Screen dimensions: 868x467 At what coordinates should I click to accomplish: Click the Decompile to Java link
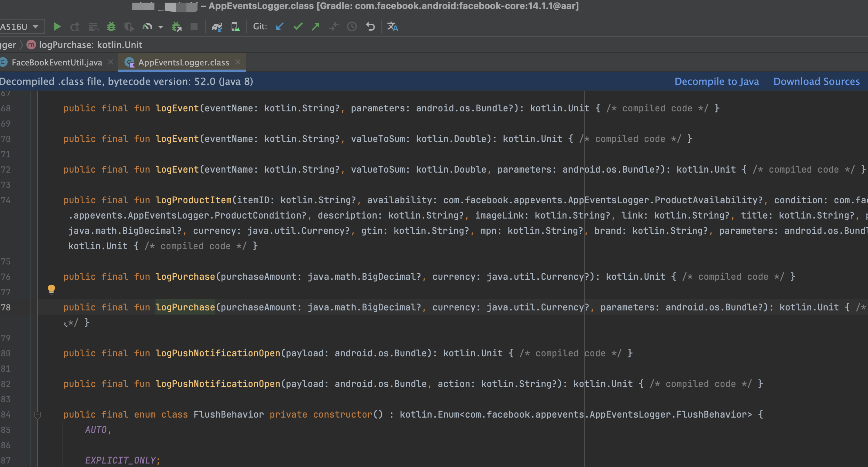coord(716,81)
